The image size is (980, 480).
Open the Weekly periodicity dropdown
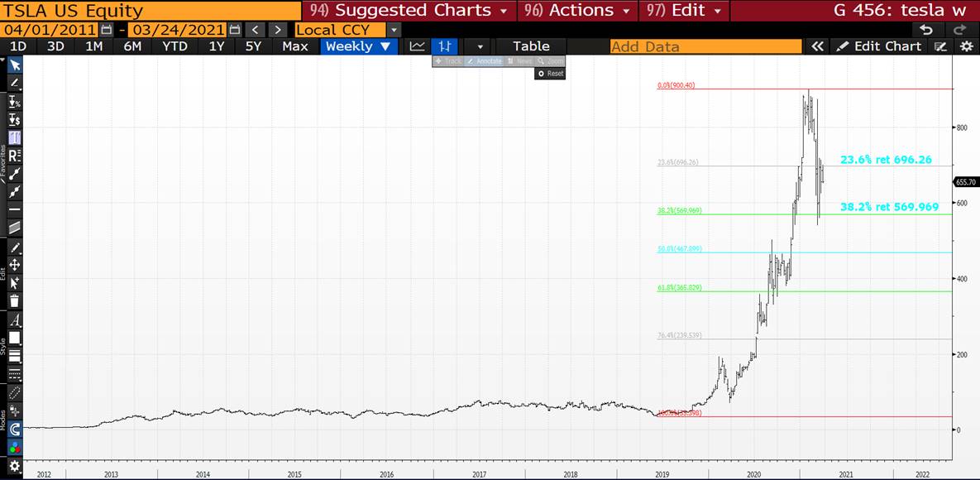click(x=359, y=46)
